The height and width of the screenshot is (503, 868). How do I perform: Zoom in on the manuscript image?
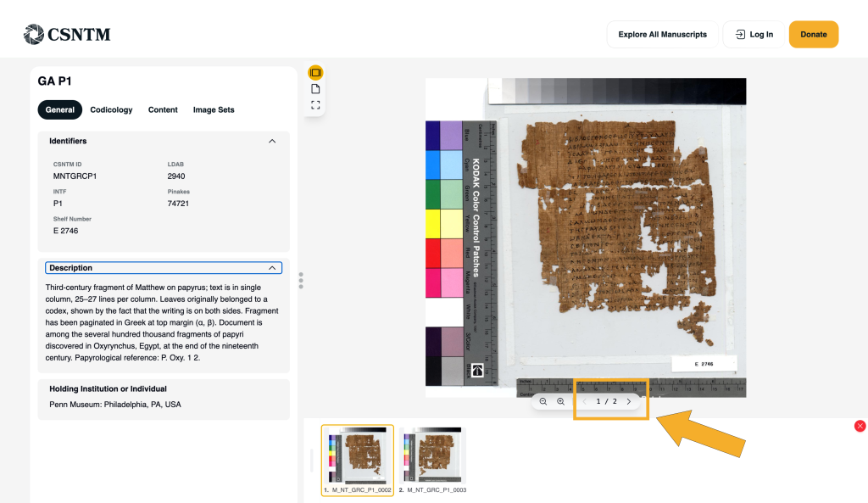[560, 401]
